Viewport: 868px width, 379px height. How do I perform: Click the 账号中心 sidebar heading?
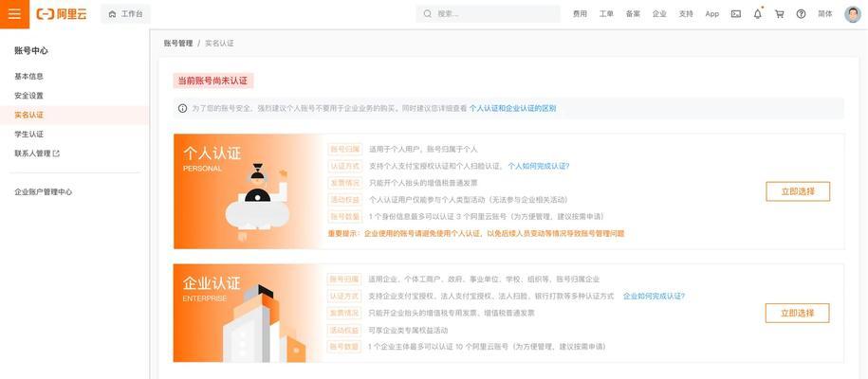[x=31, y=50]
